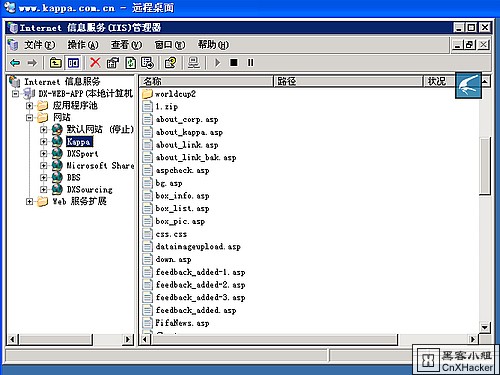Viewport: 500px width, 375px height.
Task: Select aspcheck.asp in file list
Action: 182,170
